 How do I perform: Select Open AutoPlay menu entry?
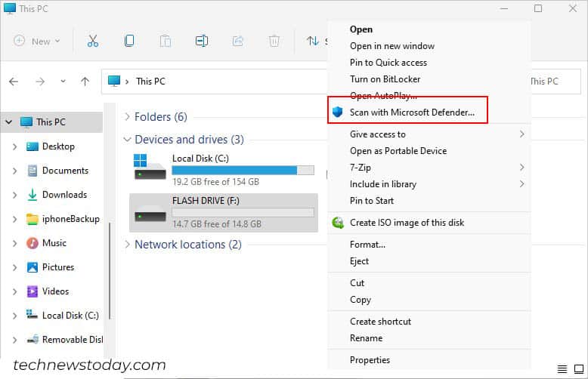(x=429, y=94)
